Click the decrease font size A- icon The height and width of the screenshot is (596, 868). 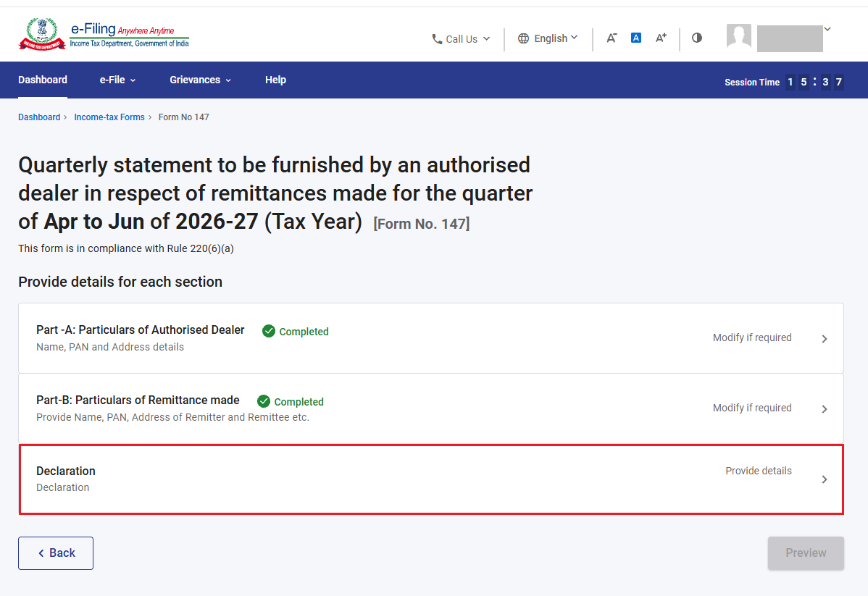click(611, 38)
